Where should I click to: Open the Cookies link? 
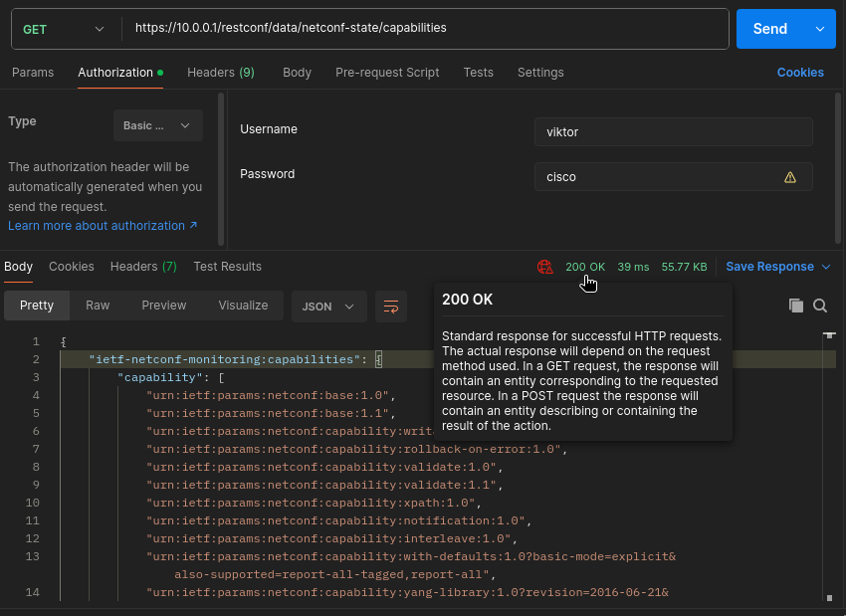point(800,73)
